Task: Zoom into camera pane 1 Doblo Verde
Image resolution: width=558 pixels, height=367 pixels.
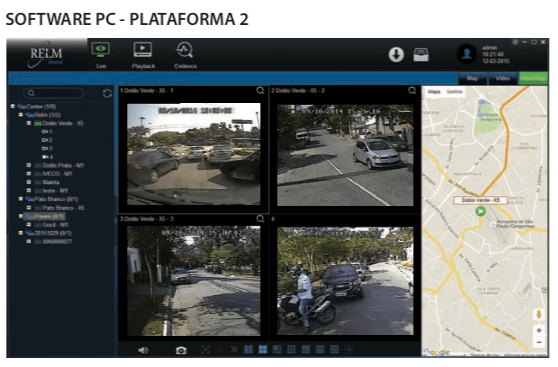Action: coord(260,90)
